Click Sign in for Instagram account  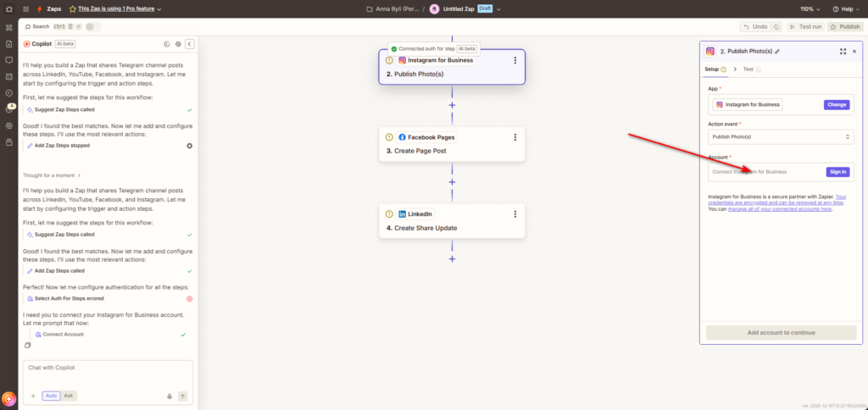837,171
